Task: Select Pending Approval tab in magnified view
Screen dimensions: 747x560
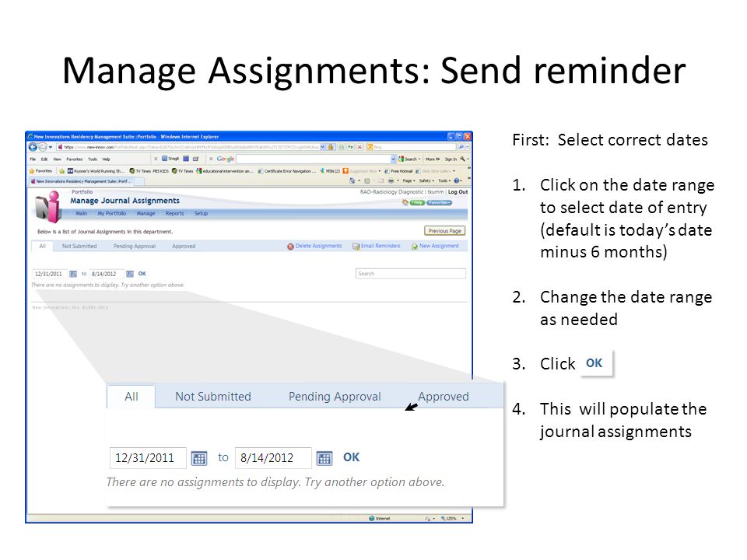Action: coord(335,397)
